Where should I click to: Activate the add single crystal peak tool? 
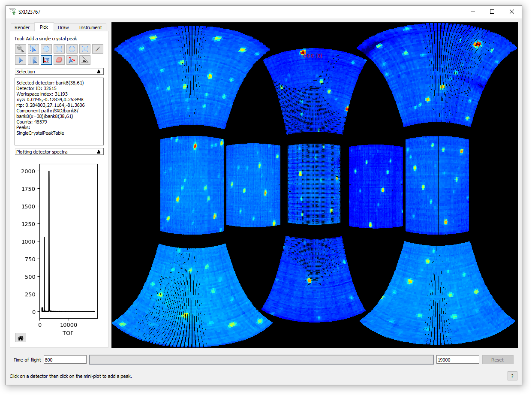tap(46, 60)
